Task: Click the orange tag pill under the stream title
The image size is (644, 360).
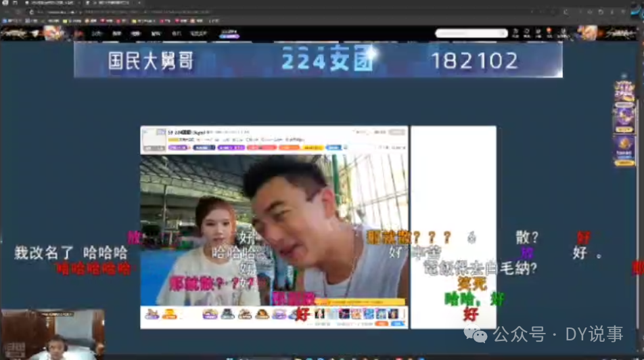Action: pyautogui.click(x=290, y=148)
